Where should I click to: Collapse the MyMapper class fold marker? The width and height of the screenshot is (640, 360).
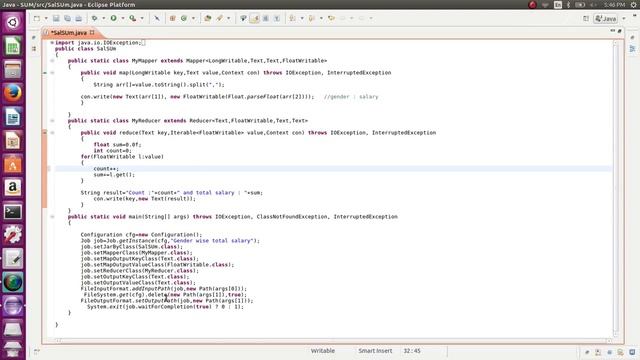click(52, 60)
